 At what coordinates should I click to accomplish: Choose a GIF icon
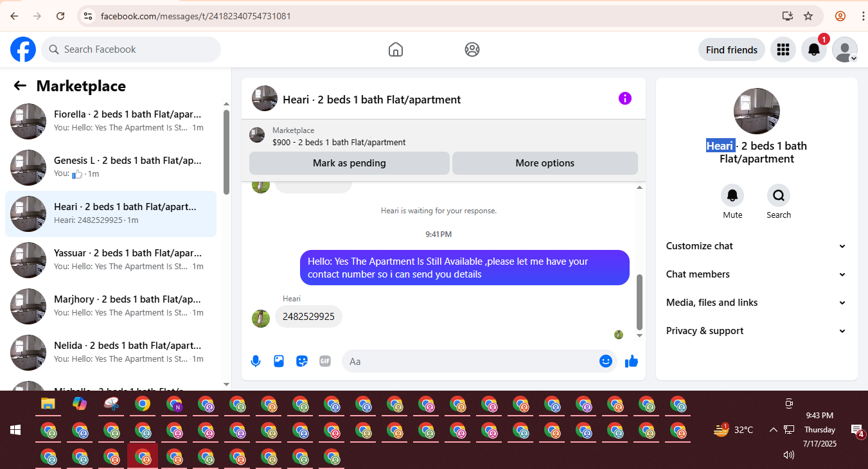pos(325,361)
